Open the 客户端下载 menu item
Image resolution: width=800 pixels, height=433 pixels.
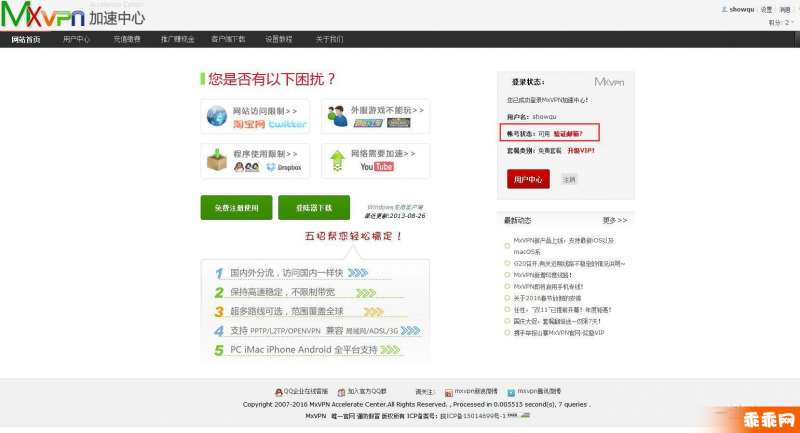pyautogui.click(x=228, y=39)
